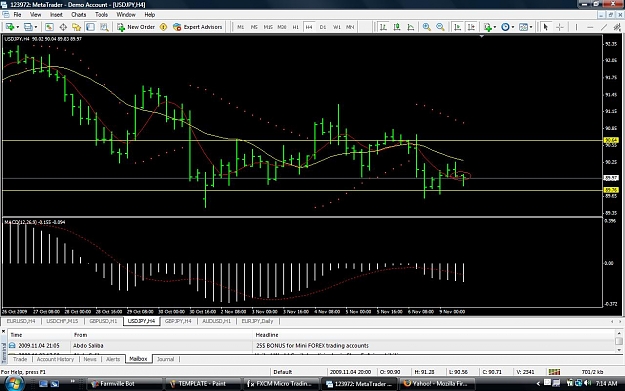This screenshot has width=625, height=391.
Task: Toggle the Terminal window icon
Action: click(x=90, y=27)
